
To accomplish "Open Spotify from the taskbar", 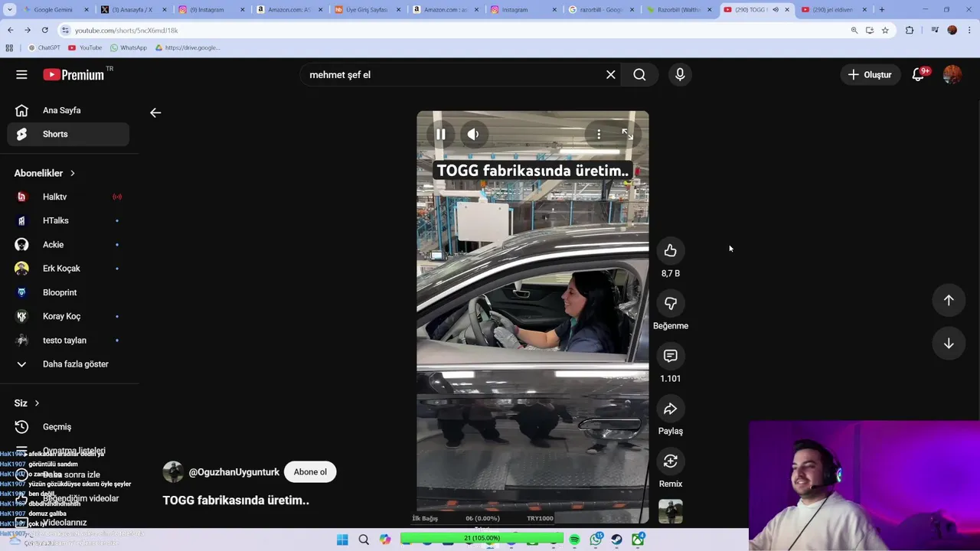I will 575,540.
